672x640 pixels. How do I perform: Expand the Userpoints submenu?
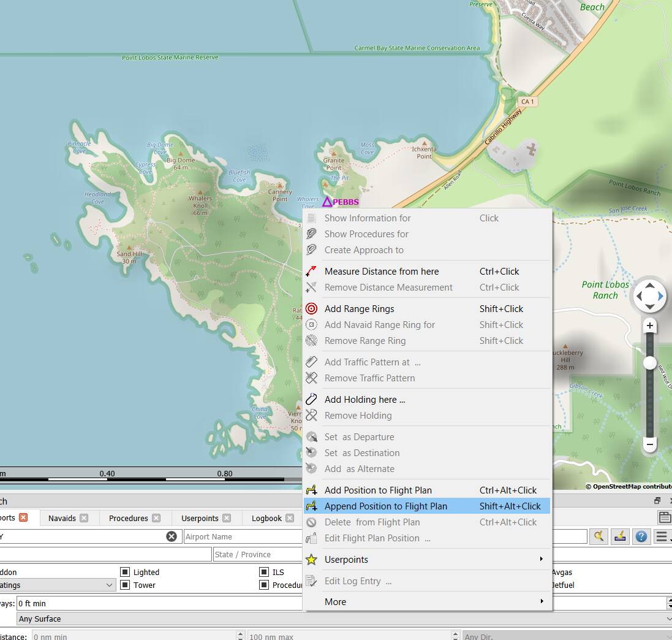[542, 559]
